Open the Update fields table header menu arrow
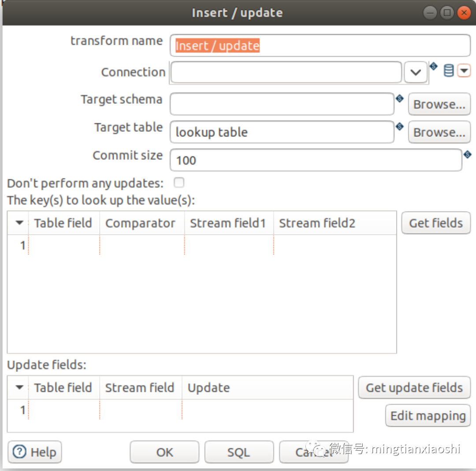476x471 pixels. point(19,388)
